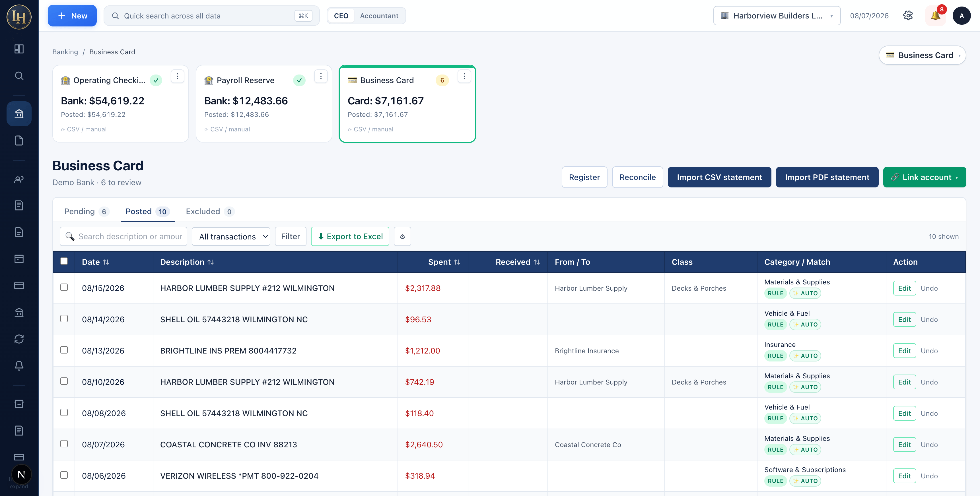
Task: Check the Coastal Concrete Co row
Action: [64, 443]
